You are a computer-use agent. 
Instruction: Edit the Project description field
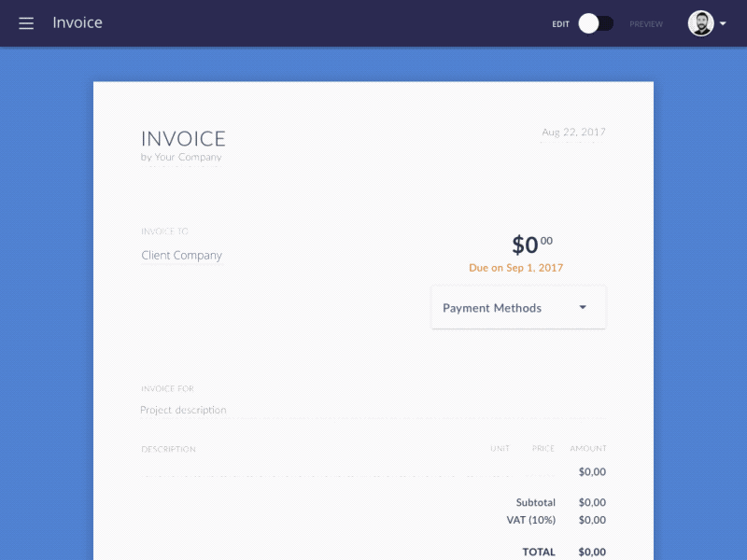[x=184, y=410]
